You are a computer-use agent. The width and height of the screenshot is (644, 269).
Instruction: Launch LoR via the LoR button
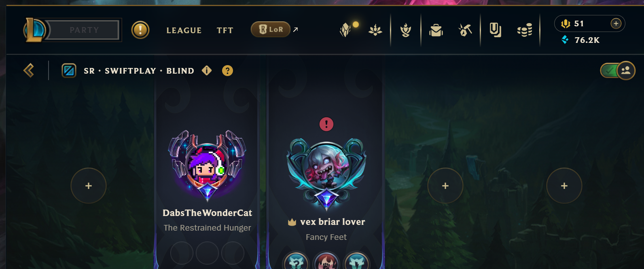tap(271, 29)
